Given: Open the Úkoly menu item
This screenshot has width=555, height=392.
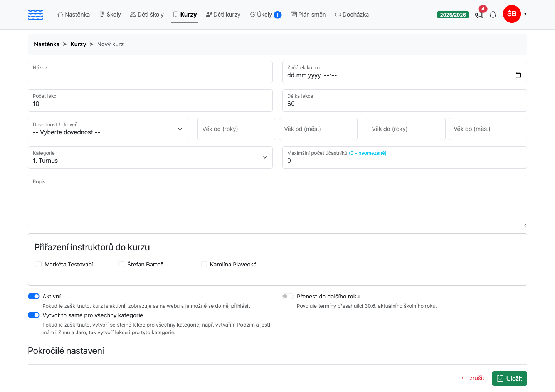Looking at the screenshot, I should point(266,15).
